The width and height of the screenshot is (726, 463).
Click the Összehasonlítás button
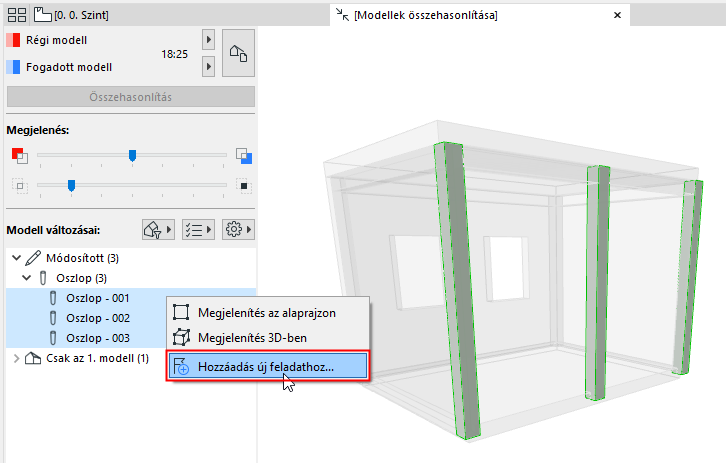click(131, 97)
